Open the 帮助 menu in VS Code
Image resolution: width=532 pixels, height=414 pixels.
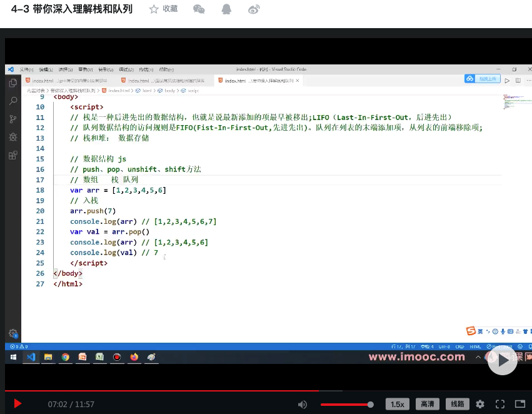[x=166, y=69]
